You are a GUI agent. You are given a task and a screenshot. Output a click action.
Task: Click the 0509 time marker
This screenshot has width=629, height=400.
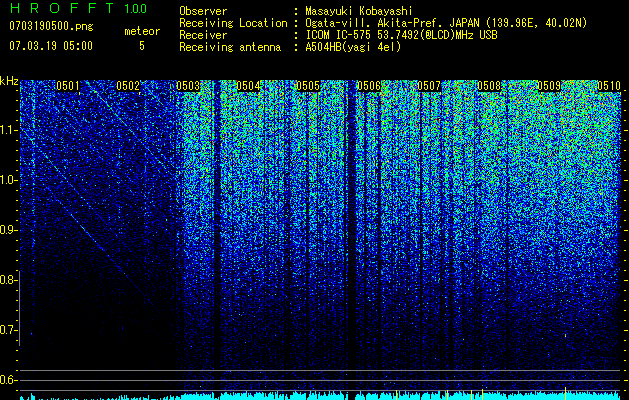tap(549, 86)
